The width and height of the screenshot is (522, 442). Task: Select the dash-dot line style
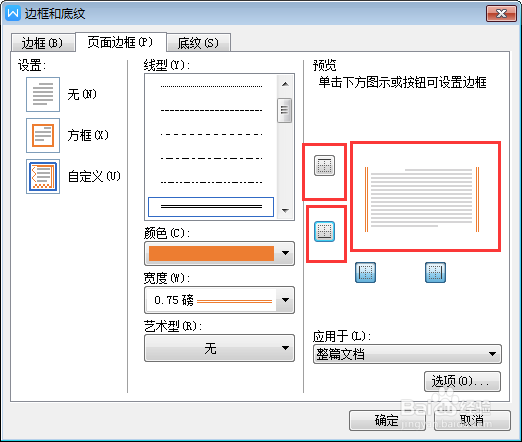coord(211,158)
